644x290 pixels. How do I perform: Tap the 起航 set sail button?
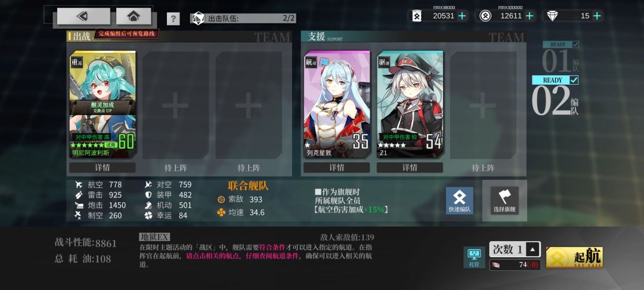point(574,258)
